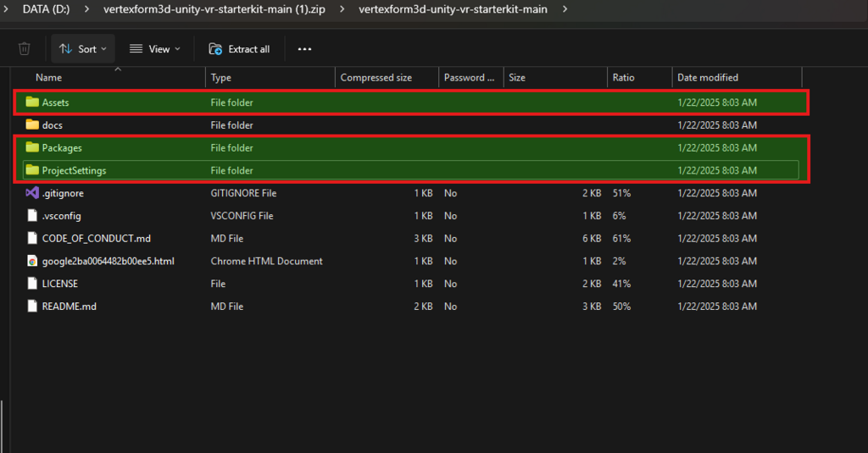
Task: Open the View dropdown menu
Action: point(155,49)
